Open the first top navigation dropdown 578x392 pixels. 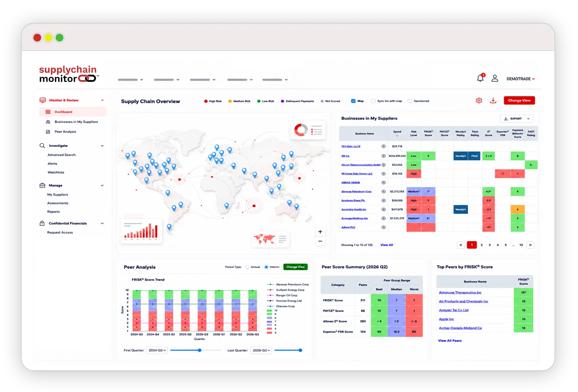click(131, 80)
